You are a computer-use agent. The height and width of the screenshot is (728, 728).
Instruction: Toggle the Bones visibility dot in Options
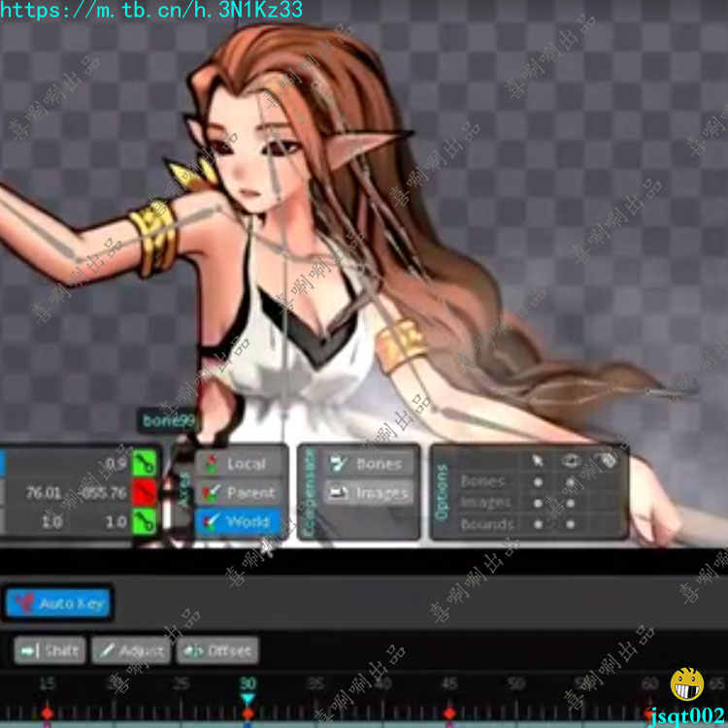pyautogui.click(x=570, y=482)
